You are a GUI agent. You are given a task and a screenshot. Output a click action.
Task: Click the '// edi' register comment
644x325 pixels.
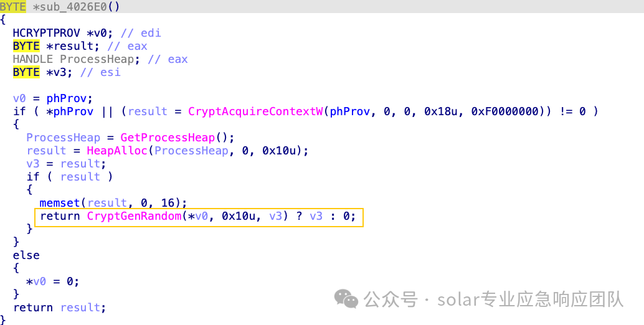click(141, 33)
